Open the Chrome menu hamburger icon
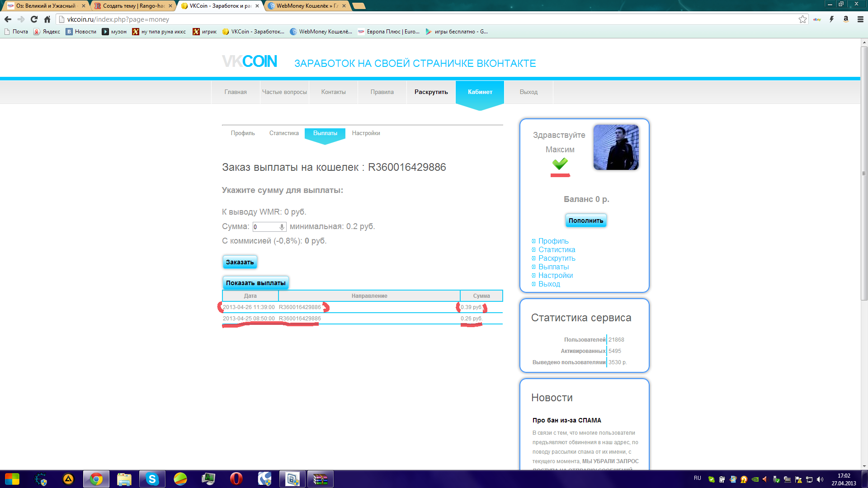This screenshot has height=488, width=868. point(860,19)
